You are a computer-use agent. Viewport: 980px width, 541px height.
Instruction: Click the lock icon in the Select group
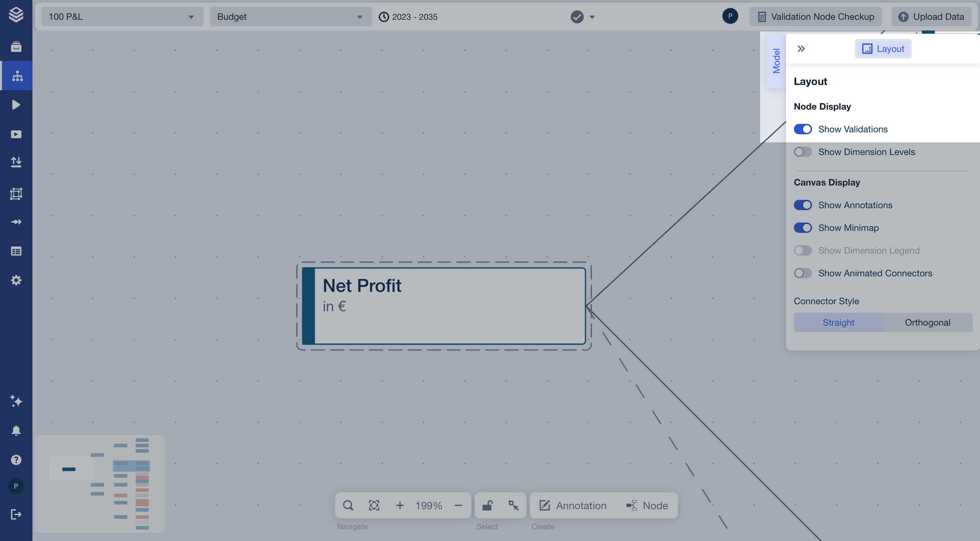pos(488,505)
